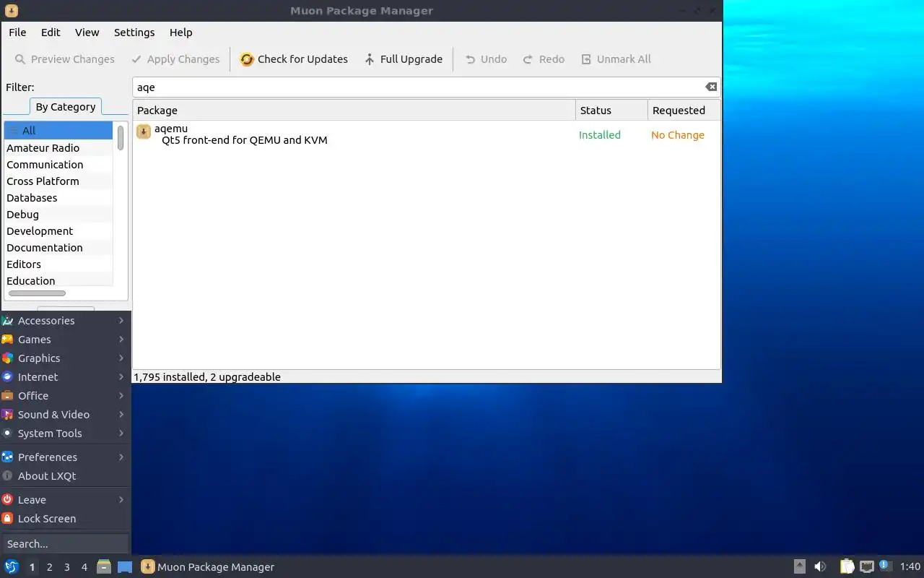The height and width of the screenshot is (578, 924).
Task: Click the Preview Changes magnifier icon
Action: click(x=20, y=59)
